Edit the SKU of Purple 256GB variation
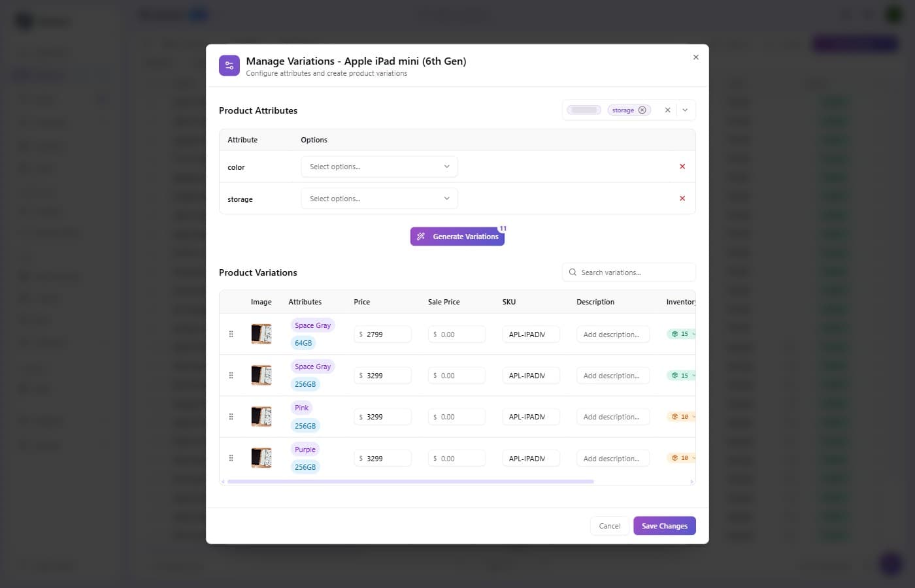 [531, 459]
